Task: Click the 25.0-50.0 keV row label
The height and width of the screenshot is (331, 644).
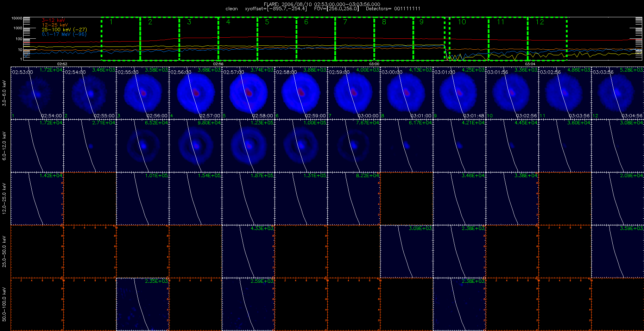Action: pyautogui.click(x=4, y=251)
